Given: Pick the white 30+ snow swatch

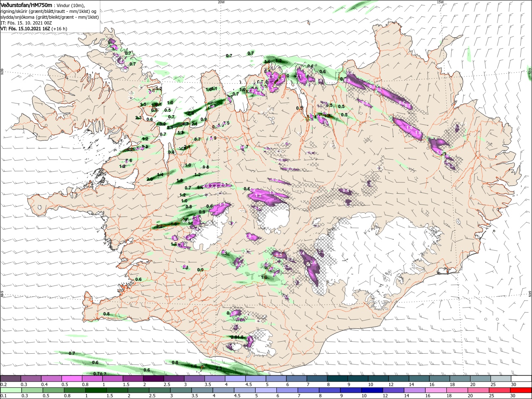Looking at the screenshot, I should [522, 379].
